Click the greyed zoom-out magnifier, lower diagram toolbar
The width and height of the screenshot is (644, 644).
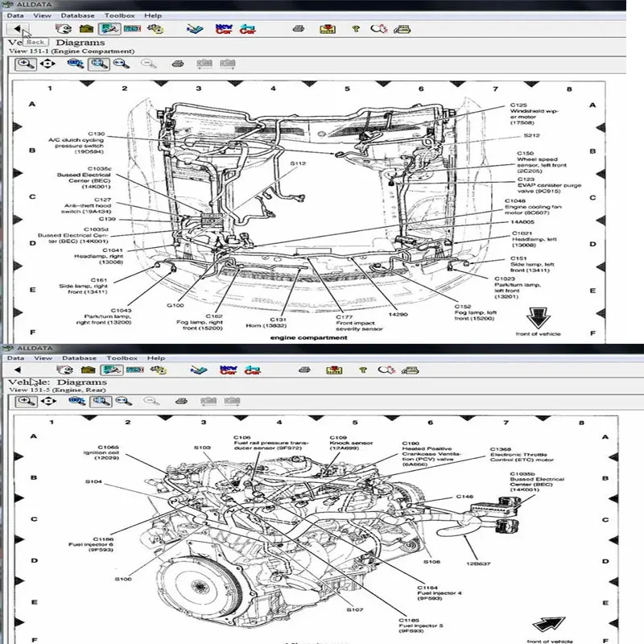(151, 401)
